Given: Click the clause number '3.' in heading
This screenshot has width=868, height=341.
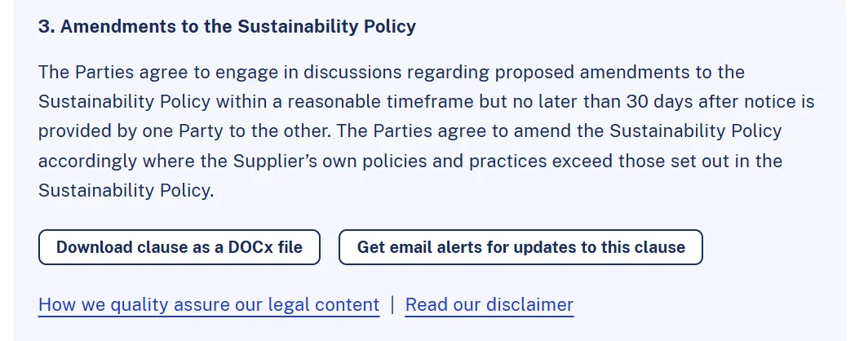Looking at the screenshot, I should click(x=46, y=27).
